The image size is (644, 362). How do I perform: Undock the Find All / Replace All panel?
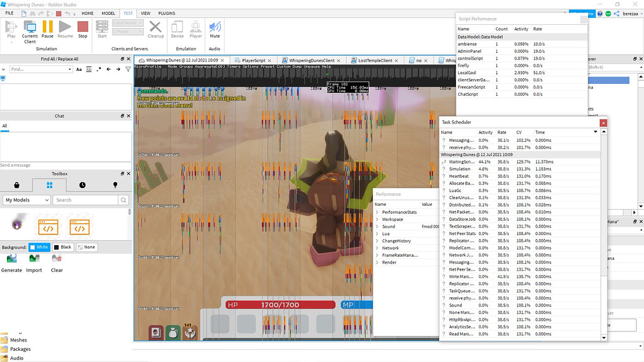(122, 58)
